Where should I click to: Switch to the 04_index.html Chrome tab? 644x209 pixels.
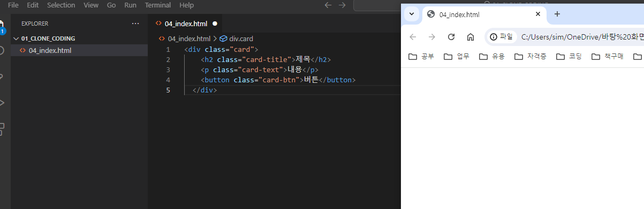click(484, 14)
